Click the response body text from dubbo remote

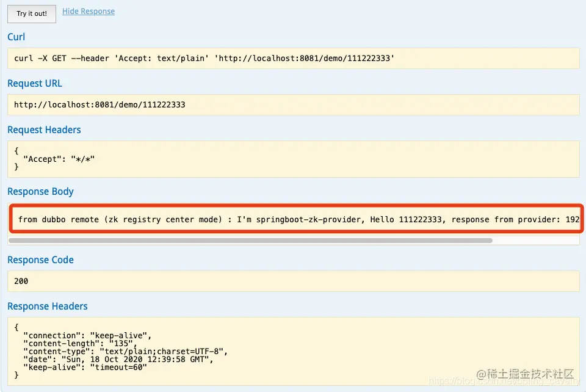(298, 219)
